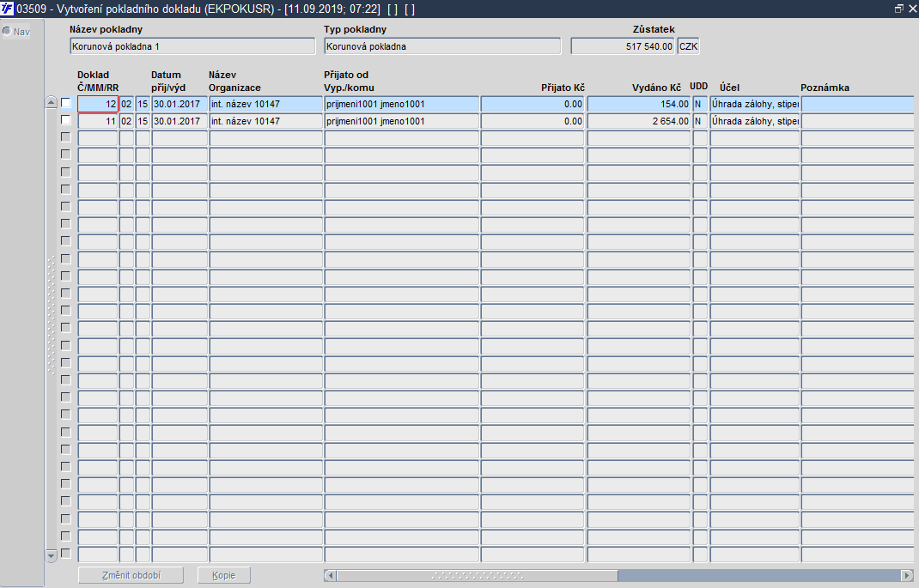Click the Zůstatek field showing 517 540.00
This screenshot has width=919, height=588.
point(623,46)
